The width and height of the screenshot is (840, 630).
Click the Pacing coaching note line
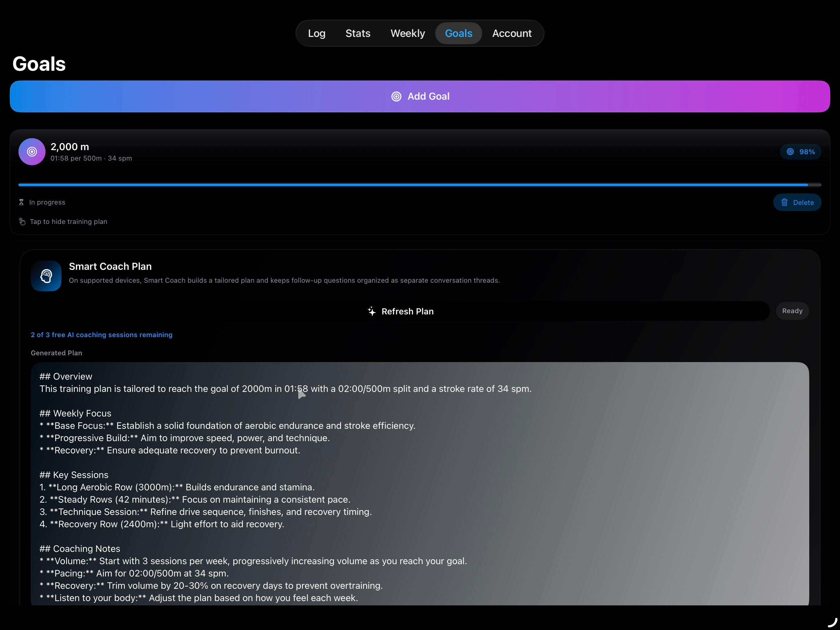[134, 573]
